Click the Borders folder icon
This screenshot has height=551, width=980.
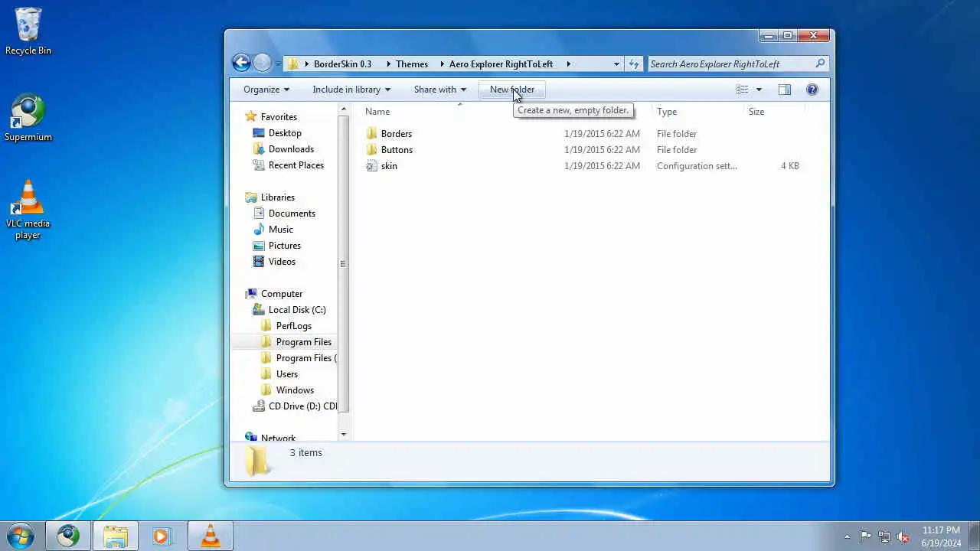[x=371, y=133]
